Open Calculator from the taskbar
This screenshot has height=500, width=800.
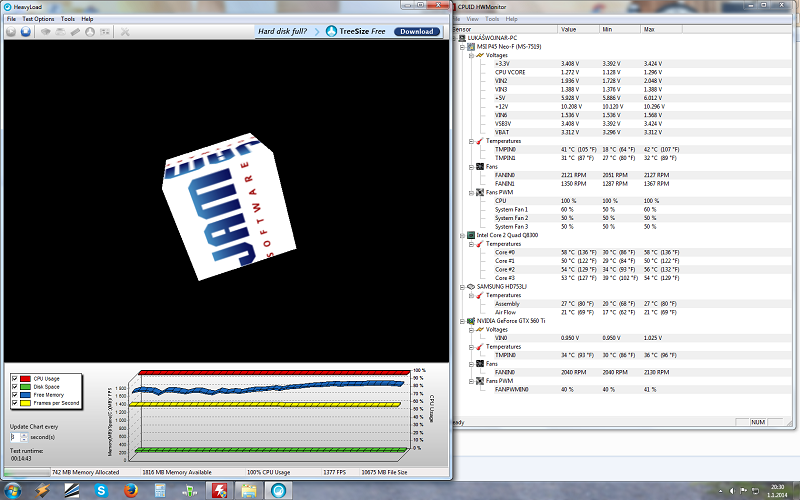coord(160,491)
